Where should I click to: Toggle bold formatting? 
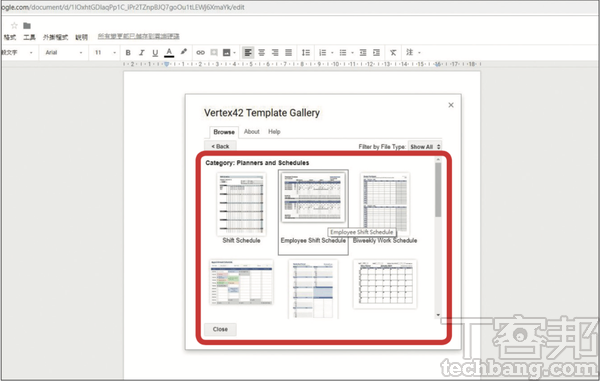128,52
